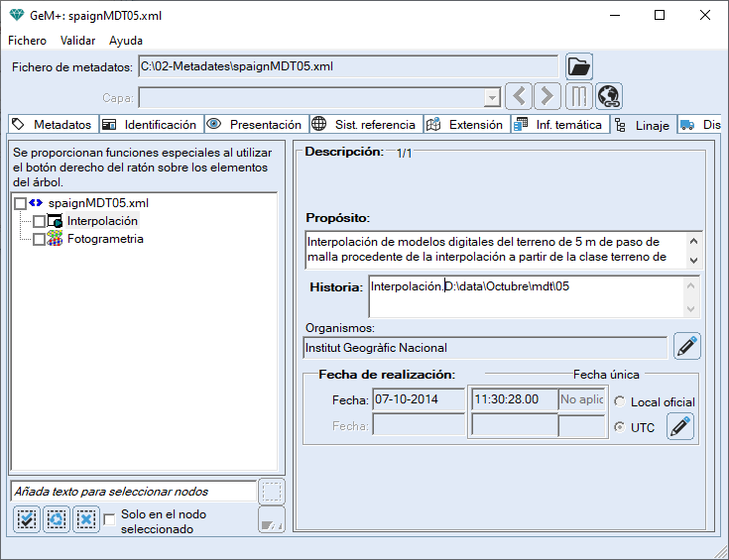Click the deselect-all X icon
Viewport: 729px width, 560px height.
86,518
